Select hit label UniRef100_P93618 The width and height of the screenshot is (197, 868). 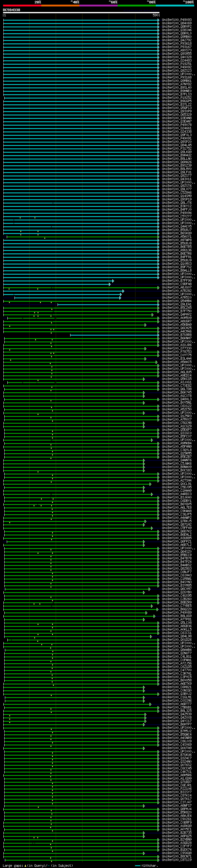(x=177, y=43)
